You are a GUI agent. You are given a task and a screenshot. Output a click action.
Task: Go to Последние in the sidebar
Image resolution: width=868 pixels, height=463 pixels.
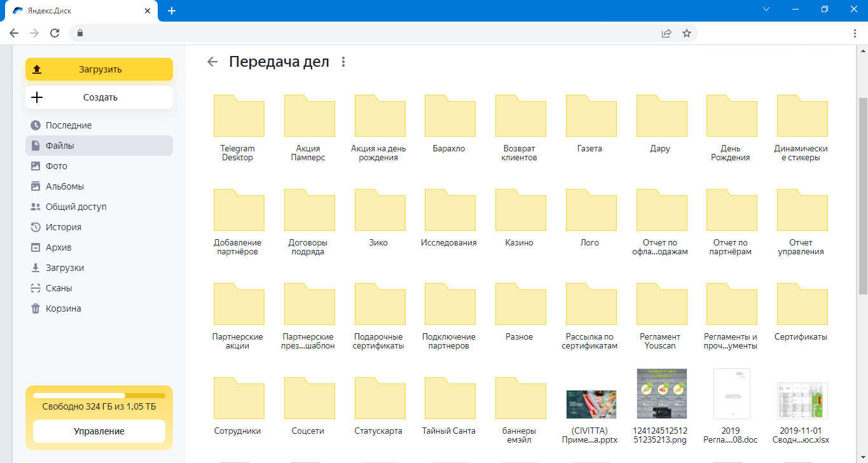click(99, 125)
